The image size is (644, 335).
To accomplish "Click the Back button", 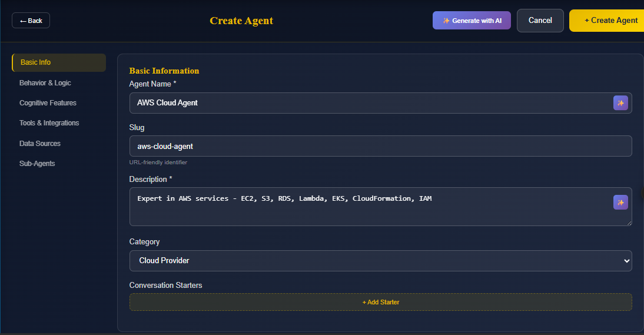I will point(31,21).
